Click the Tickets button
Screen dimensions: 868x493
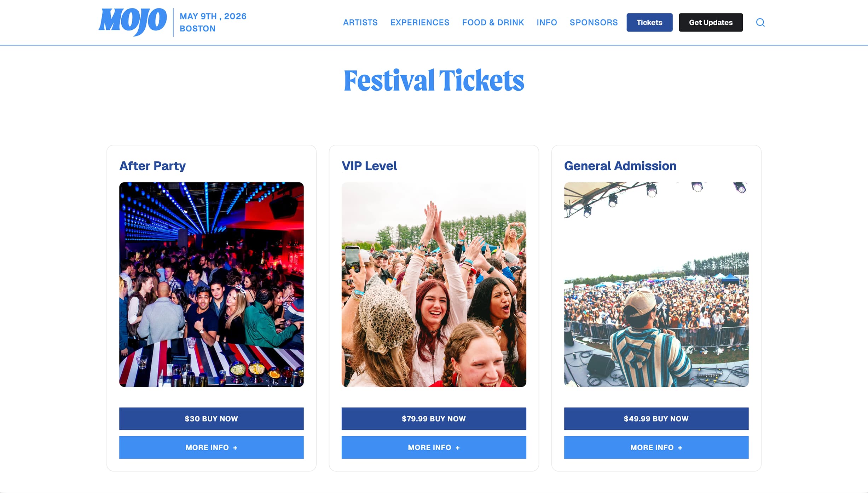[649, 22]
